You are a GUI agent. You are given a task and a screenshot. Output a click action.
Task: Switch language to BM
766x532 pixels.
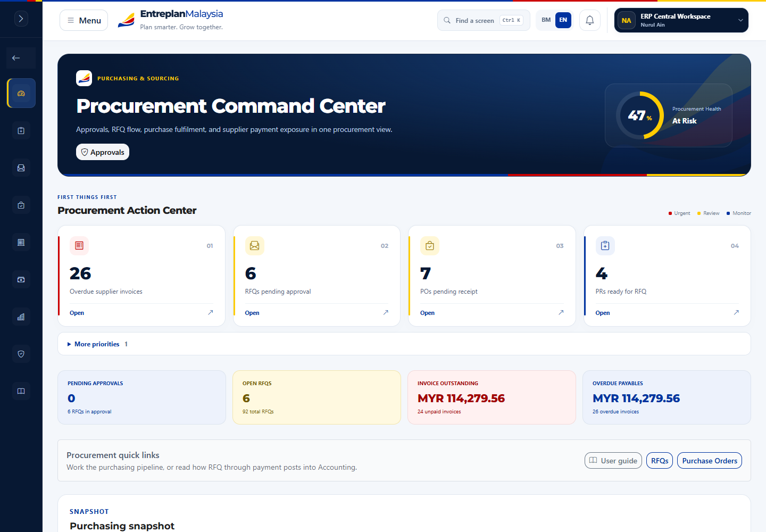(546, 20)
